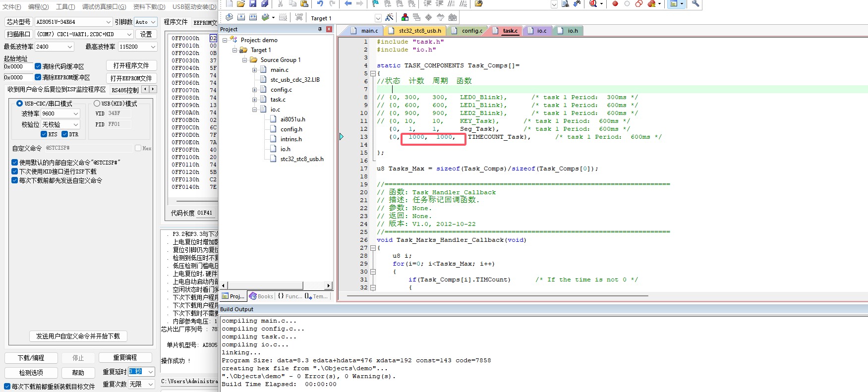This screenshot has height=392, width=868.
Task: Switch to io.h editor tab
Action: coord(568,31)
